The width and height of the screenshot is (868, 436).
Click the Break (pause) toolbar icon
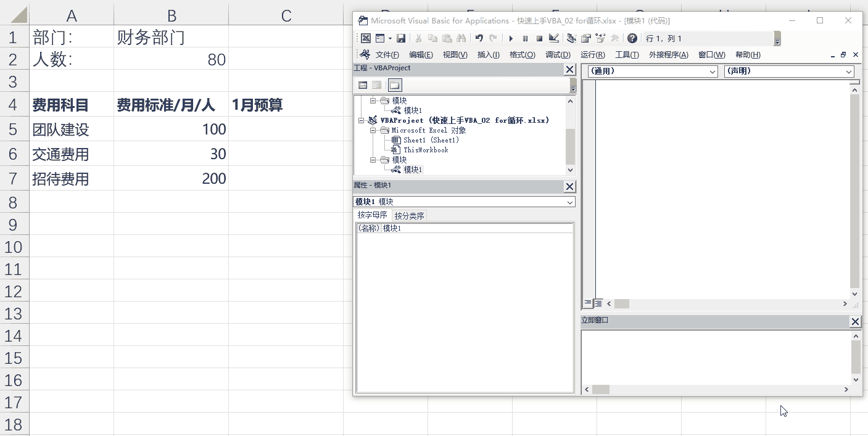[x=525, y=38]
